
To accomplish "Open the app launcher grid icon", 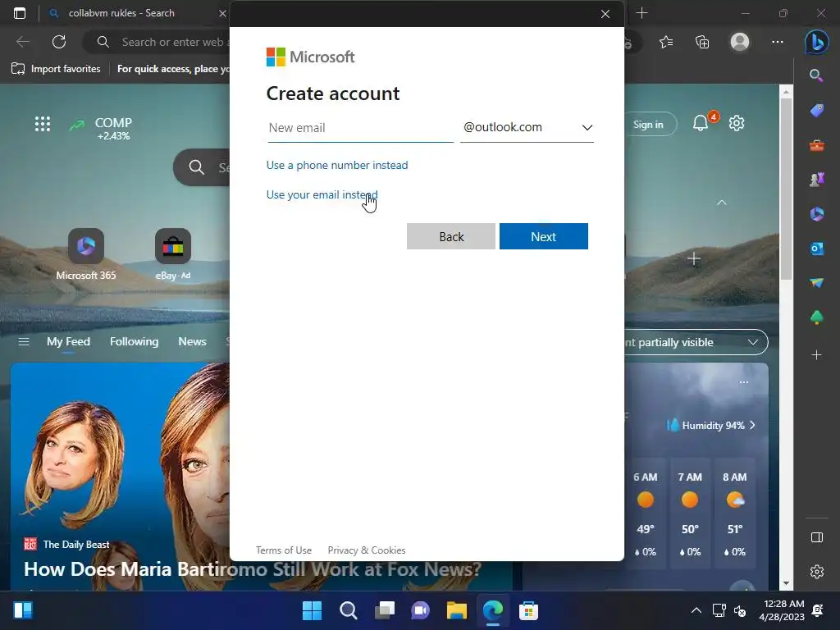I will pyautogui.click(x=43, y=125).
